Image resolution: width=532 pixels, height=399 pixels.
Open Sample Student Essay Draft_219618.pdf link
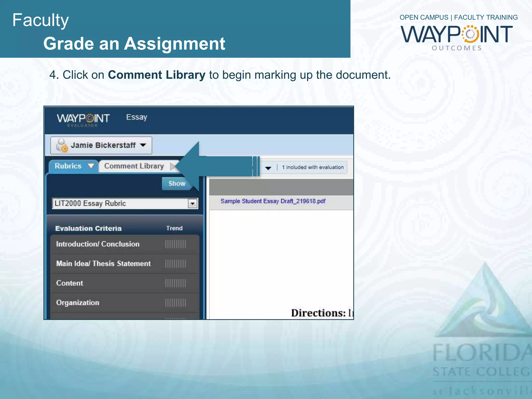pos(273,201)
